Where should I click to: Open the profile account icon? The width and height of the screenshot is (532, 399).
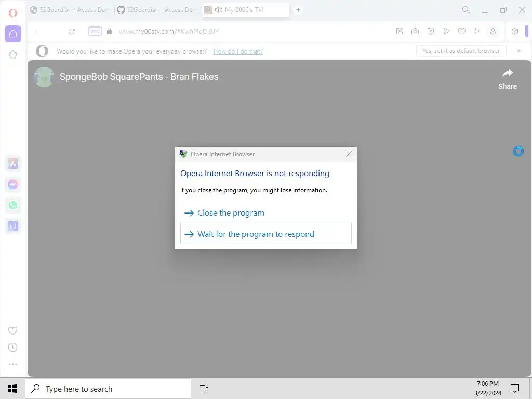493,31
